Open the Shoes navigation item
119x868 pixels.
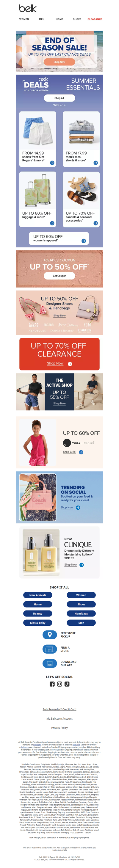pyautogui.click(x=77, y=19)
